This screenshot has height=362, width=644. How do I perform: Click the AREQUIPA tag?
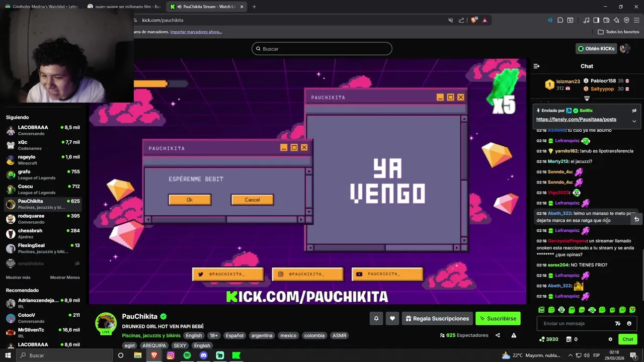pos(154,345)
